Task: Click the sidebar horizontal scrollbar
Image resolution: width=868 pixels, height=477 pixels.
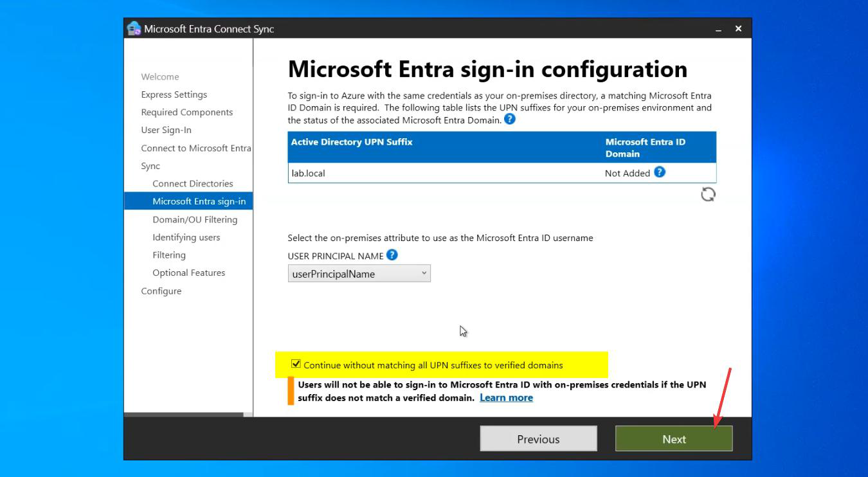Action: pos(184,415)
